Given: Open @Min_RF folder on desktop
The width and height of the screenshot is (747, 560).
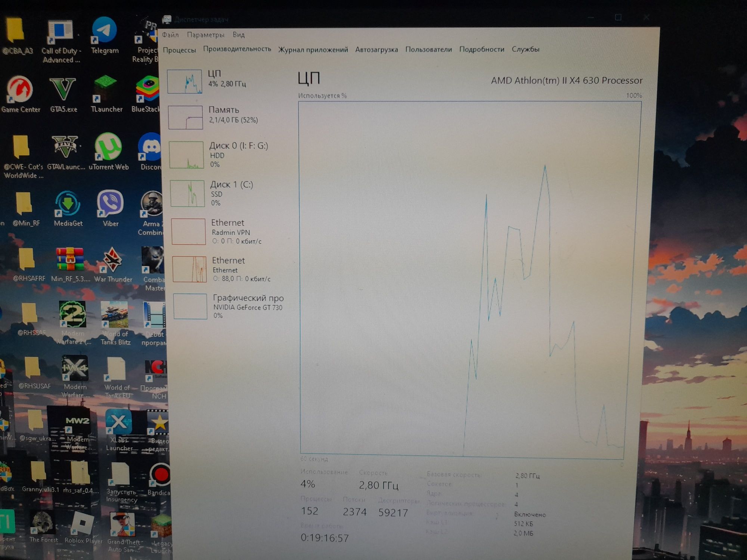Looking at the screenshot, I should pyautogui.click(x=25, y=209).
